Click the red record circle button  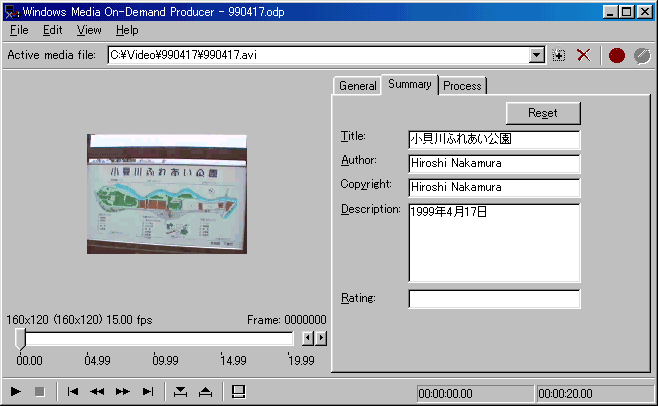point(616,56)
